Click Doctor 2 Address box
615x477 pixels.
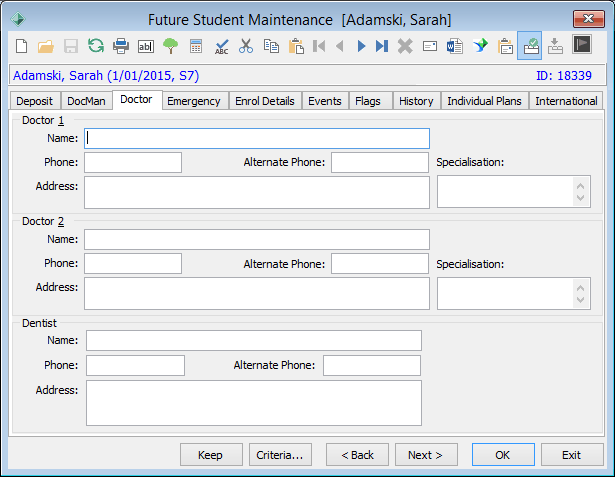pyautogui.click(x=257, y=293)
